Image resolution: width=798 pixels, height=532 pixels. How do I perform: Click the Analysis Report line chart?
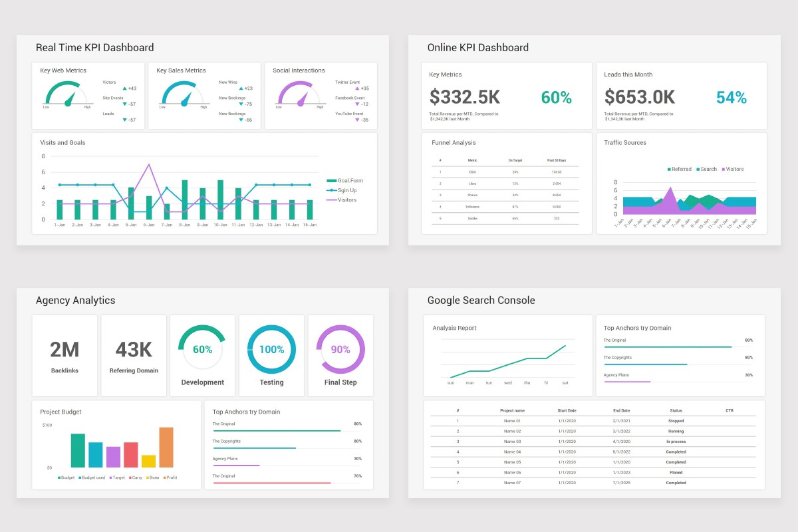coord(509,361)
